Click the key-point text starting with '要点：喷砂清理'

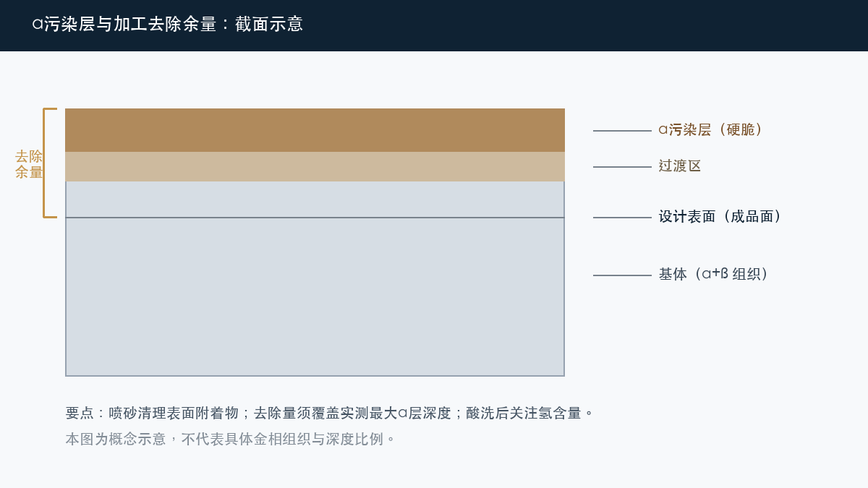tap(330, 414)
